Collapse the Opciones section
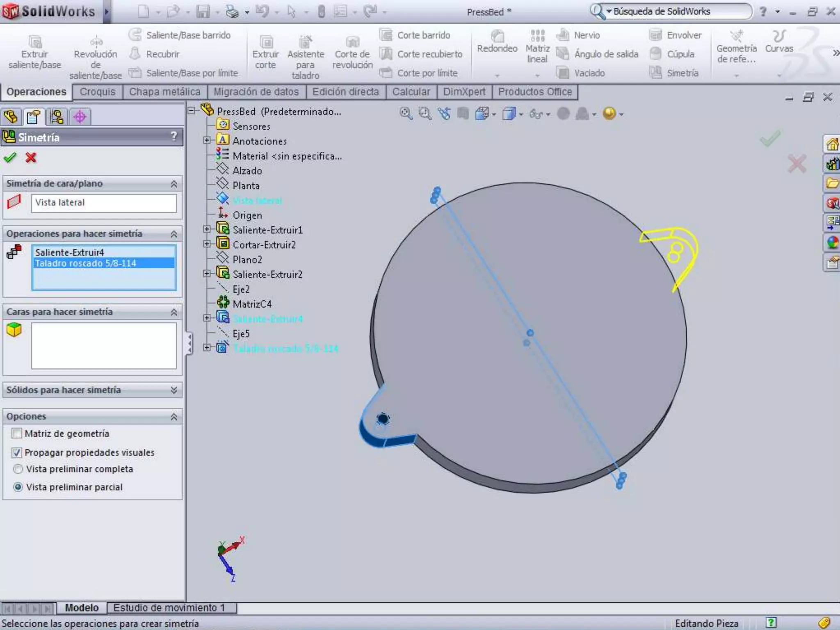The image size is (840, 630). [173, 417]
